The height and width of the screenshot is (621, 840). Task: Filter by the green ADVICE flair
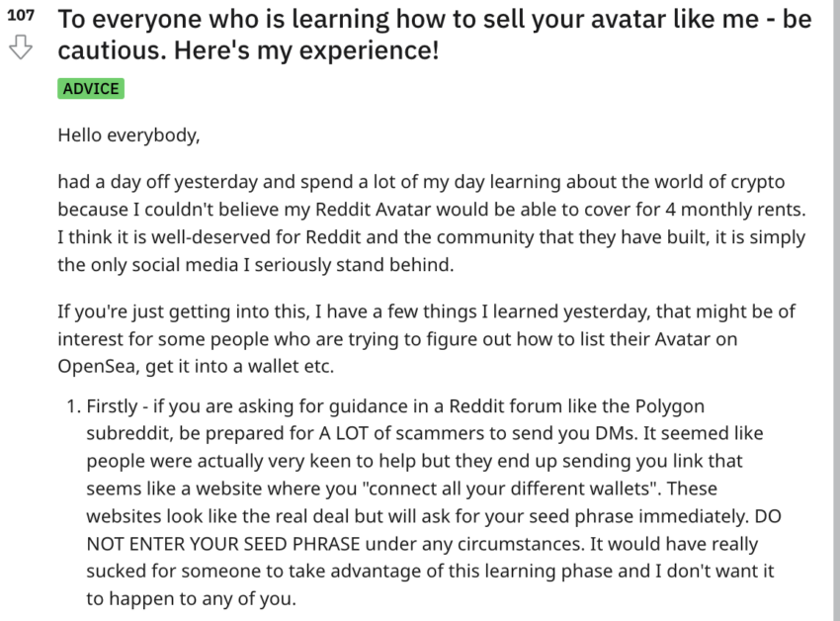(x=91, y=88)
